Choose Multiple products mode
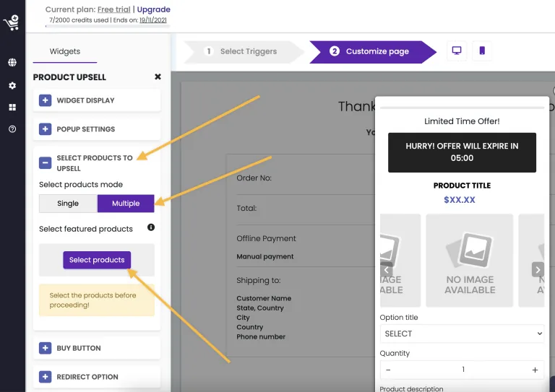 (126, 204)
